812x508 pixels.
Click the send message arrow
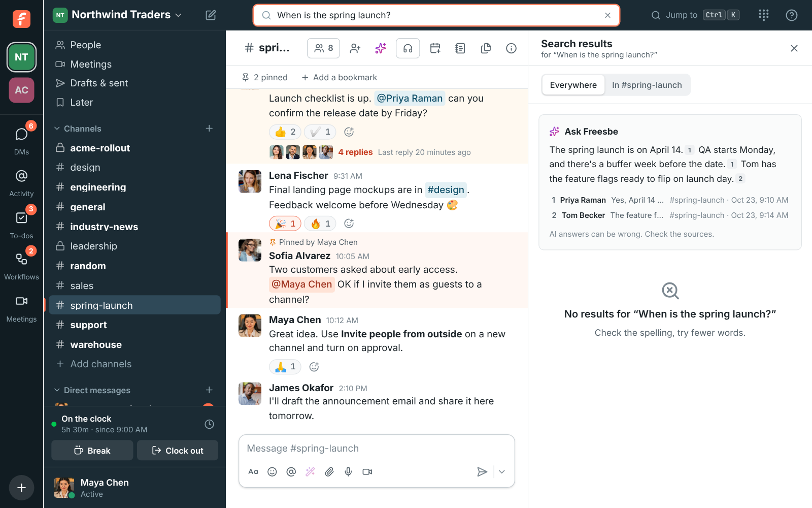pos(482,472)
